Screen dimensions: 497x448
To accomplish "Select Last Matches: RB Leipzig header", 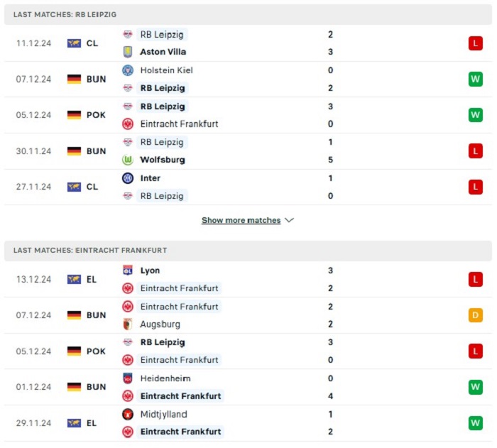I will point(248,15).
